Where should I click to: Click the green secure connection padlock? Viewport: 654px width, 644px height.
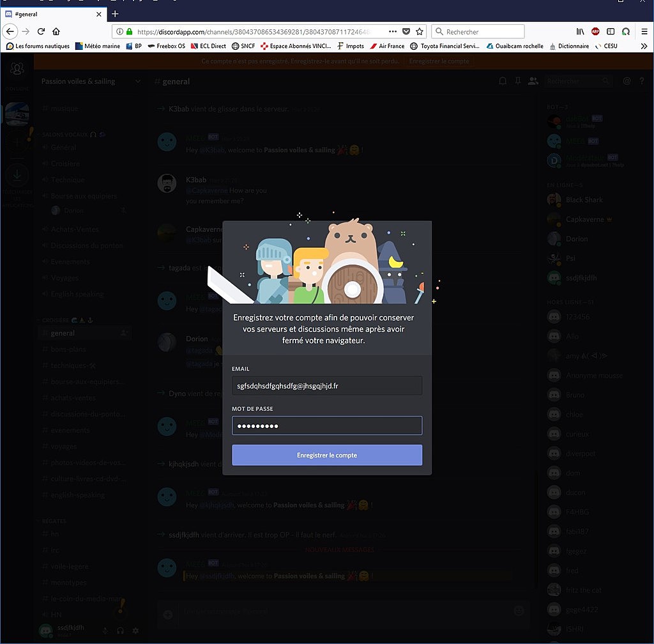click(129, 32)
